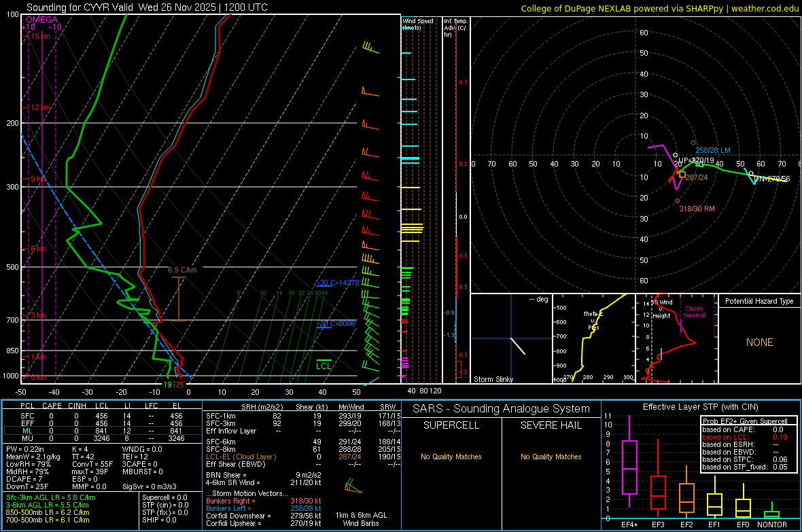This screenshot has width=802, height=532.
Task: Click the CINH column header
Action: (x=77, y=406)
